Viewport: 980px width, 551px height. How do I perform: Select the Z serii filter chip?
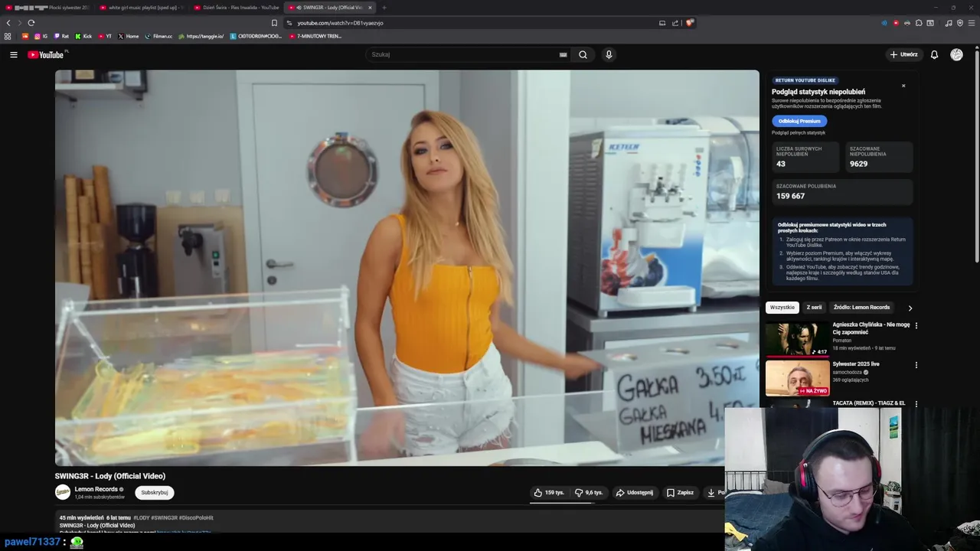tap(814, 308)
